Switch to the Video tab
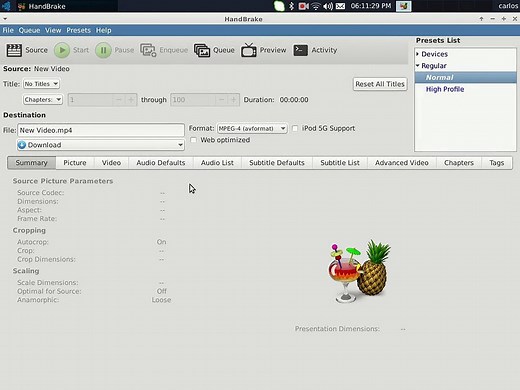Viewport: 520px width, 390px height. [111, 163]
